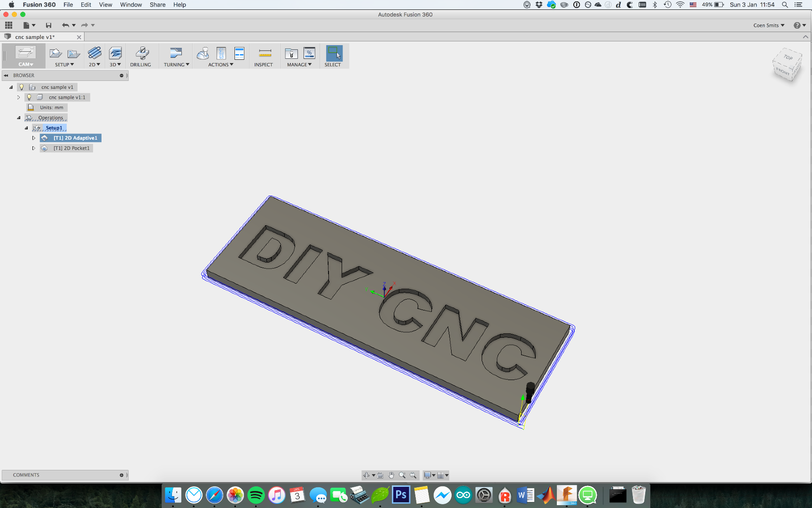Select the Zoom tool in the navigation bar
The image size is (812, 508).
(x=402, y=475)
